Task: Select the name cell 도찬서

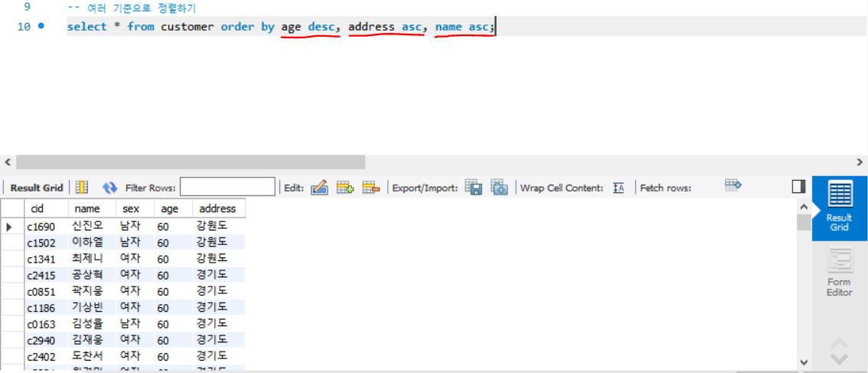Action: [92, 355]
